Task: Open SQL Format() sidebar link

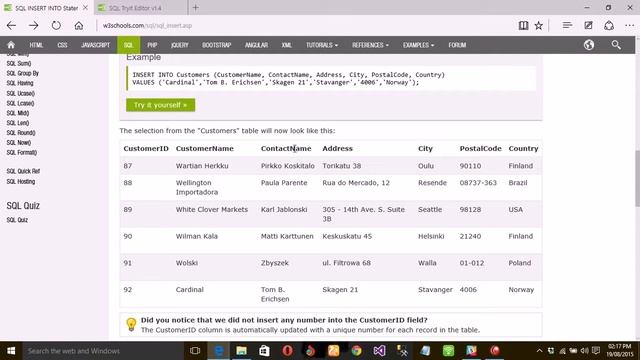Action: click(22, 152)
